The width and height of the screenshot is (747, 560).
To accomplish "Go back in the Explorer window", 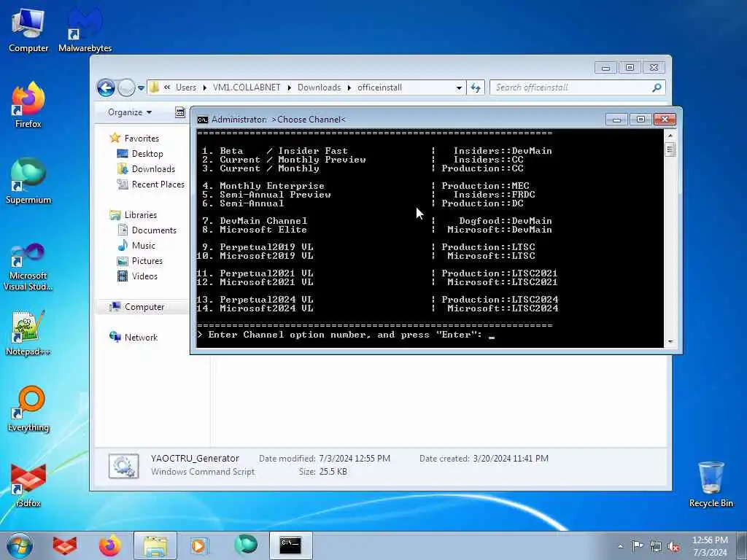I will [106, 87].
